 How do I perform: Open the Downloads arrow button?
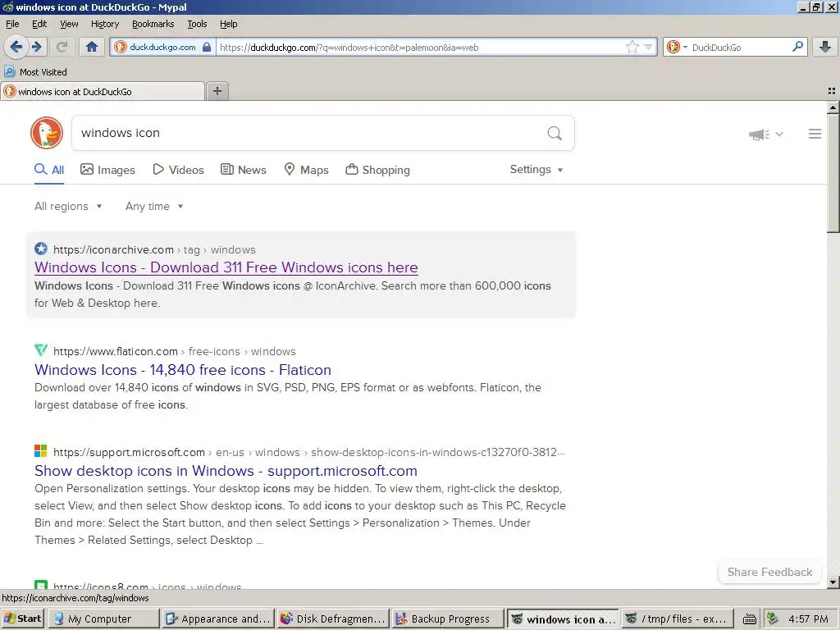coord(825,47)
